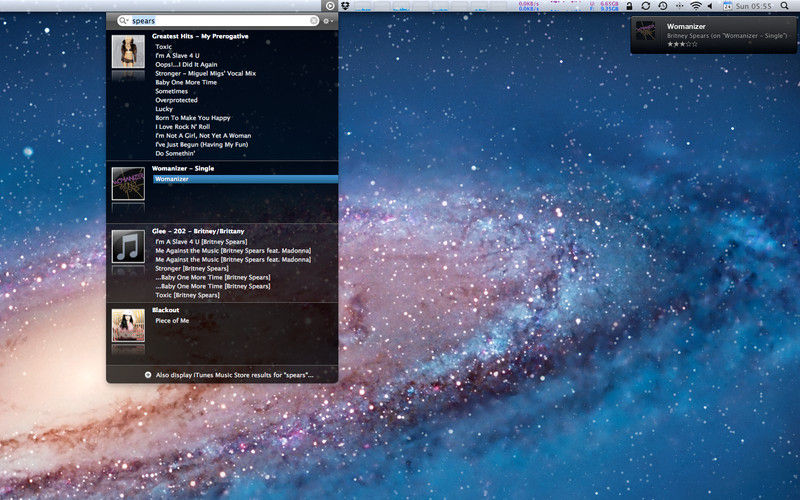
Task: Play I'm A Slave 4 U from Greatest Hits
Action: pos(177,56)
